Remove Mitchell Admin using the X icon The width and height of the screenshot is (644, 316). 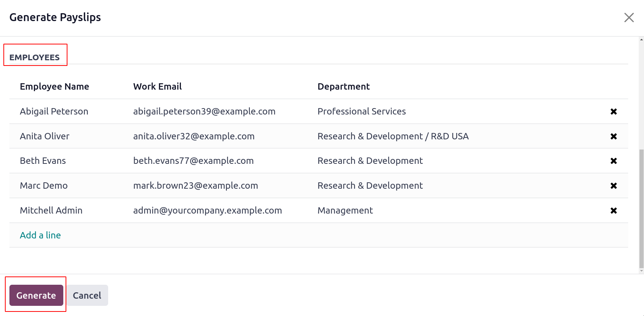(x=613, y=211)
